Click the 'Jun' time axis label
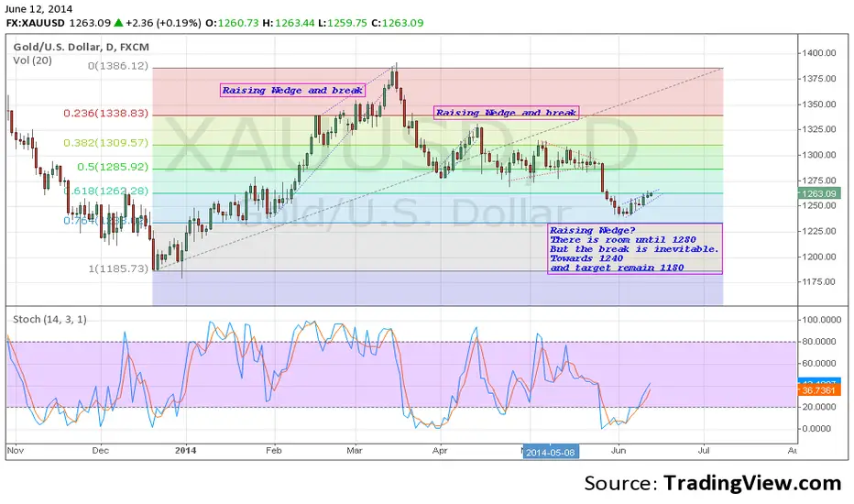This screenshot has width=854, height=504. (619, 451)
